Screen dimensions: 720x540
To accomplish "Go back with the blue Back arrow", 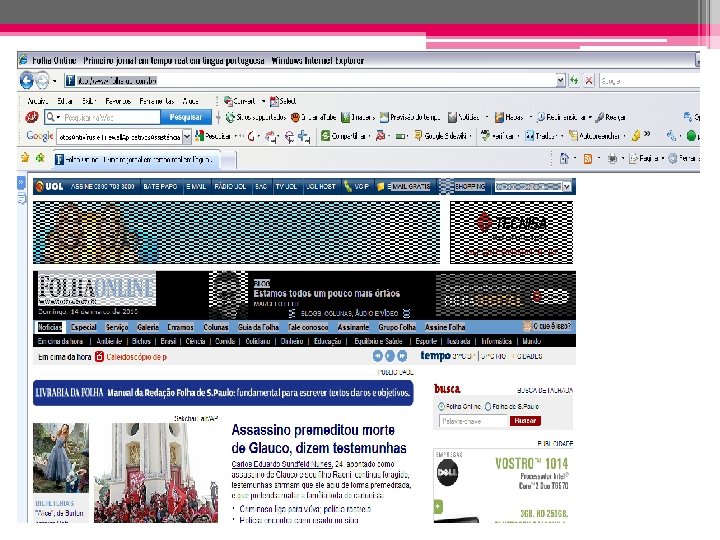I will click(x=26, y=81).
